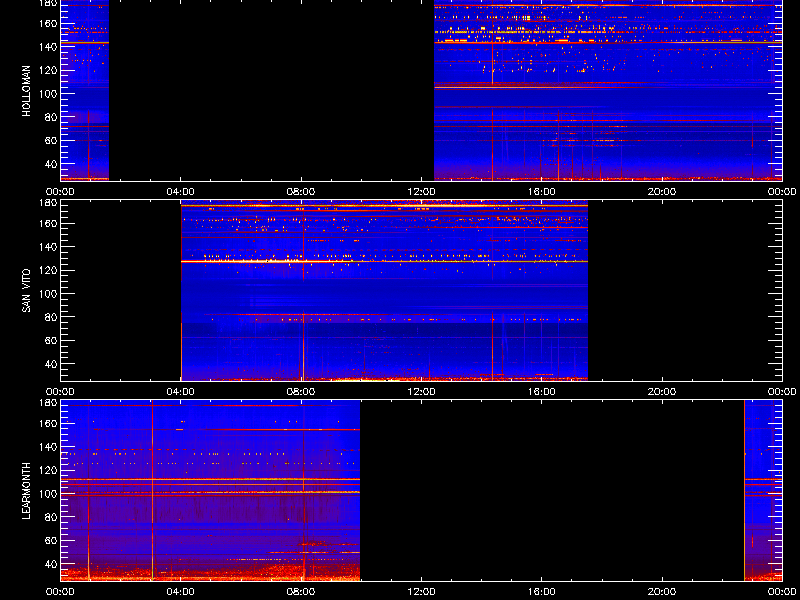Pick 20:00 on the San Vito time axis
Viewport: 800px width, 600px height.
pyautogui.click(x=662, y=392)
